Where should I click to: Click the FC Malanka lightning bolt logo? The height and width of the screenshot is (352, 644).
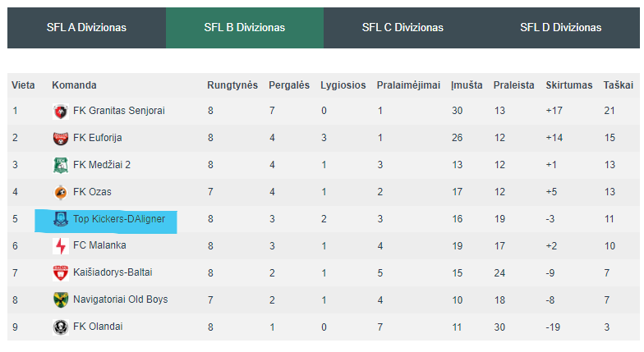tap(61, 246)
